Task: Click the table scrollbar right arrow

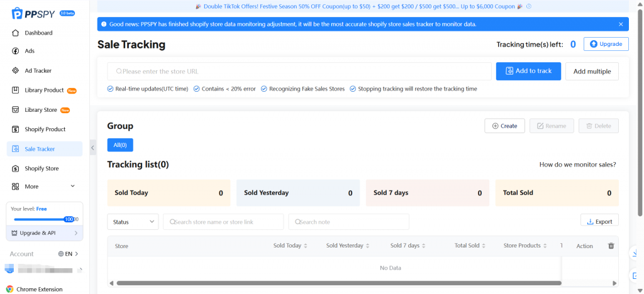Action: click(x=614, y=283)
